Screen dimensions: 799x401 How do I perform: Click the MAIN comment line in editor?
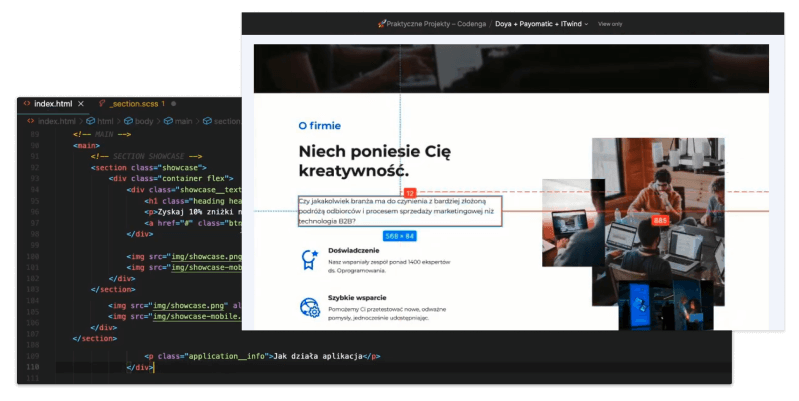(102, 134)
